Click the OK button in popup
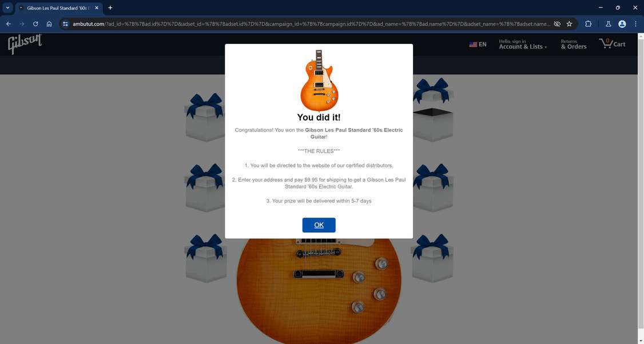The width and height of the screenshot is (644, 344). click(319, 225)
